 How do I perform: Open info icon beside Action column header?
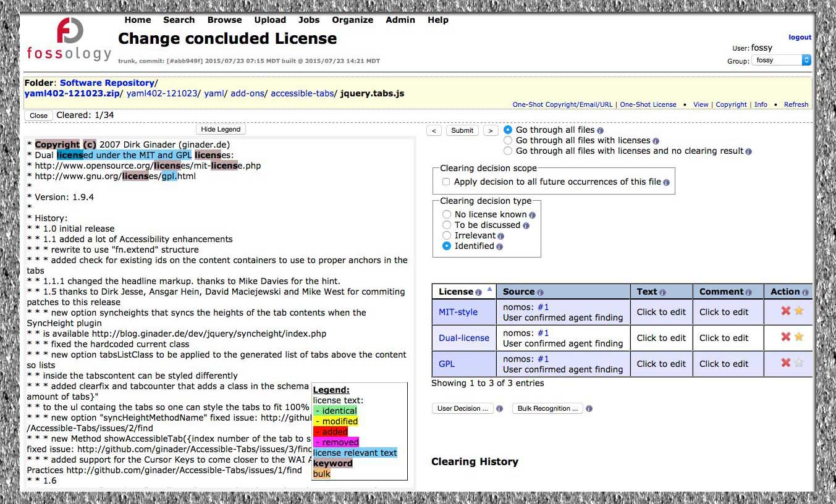pyautogui.click(x=805, y=292)
